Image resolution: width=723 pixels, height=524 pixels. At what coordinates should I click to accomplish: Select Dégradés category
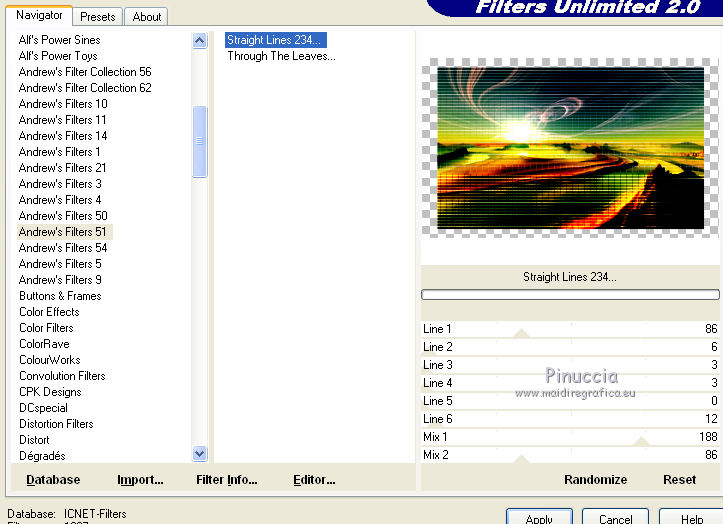42,456
